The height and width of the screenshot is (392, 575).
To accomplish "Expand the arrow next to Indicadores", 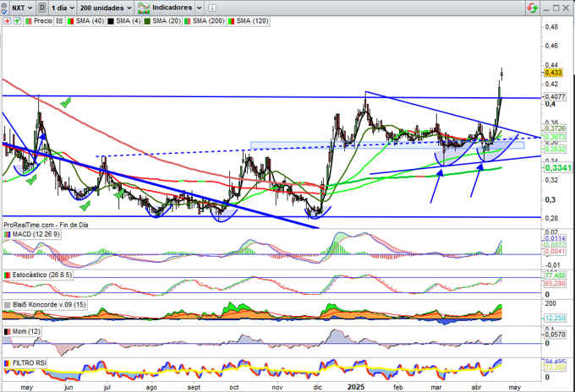I will pos(199,8).
